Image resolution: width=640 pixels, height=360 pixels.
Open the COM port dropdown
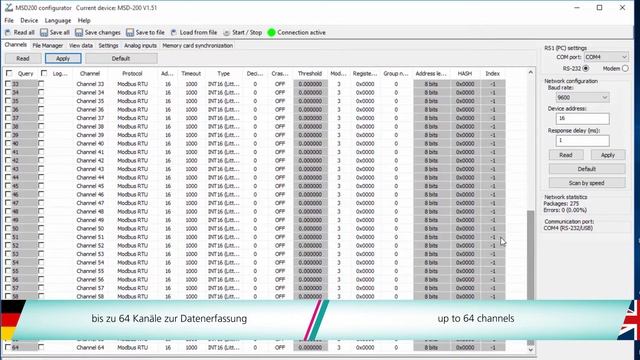[x=606, y=57]
